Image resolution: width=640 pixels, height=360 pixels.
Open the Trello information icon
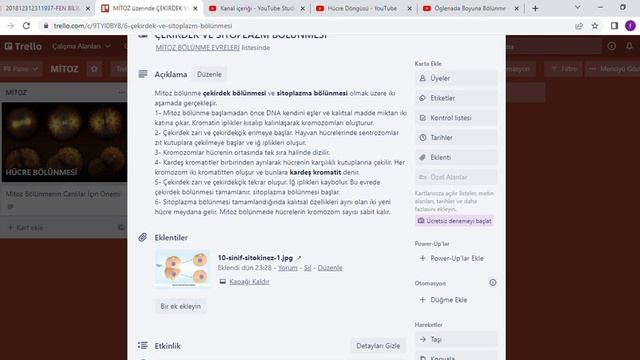pos(611,46)
